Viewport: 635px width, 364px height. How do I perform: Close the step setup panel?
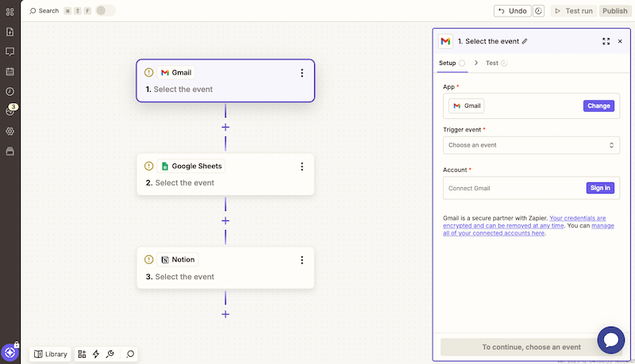click(620, 41)
